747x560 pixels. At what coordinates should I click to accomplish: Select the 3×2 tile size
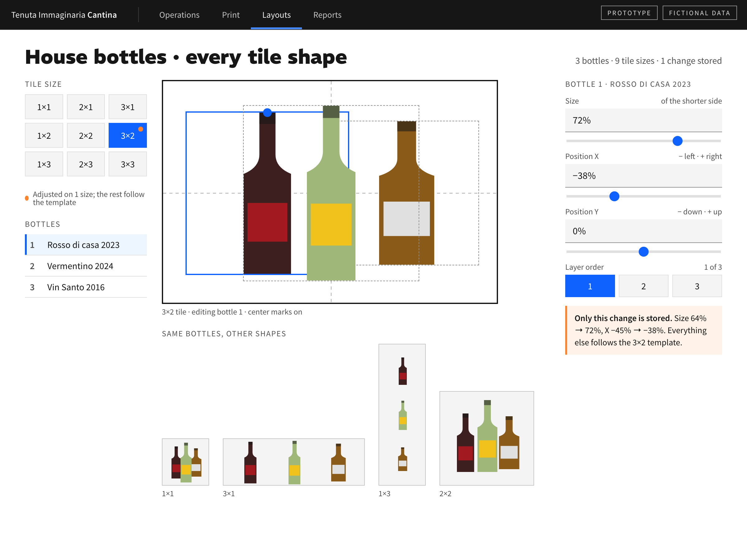pos(128,135)
